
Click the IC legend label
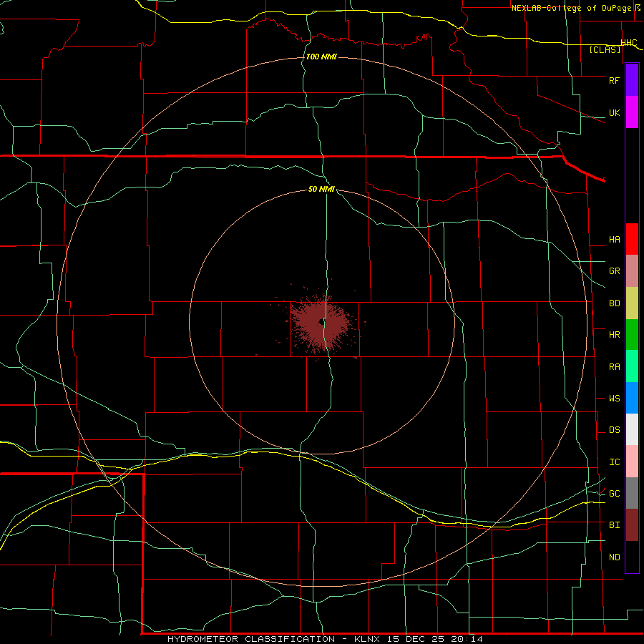(x=614, y=462)
